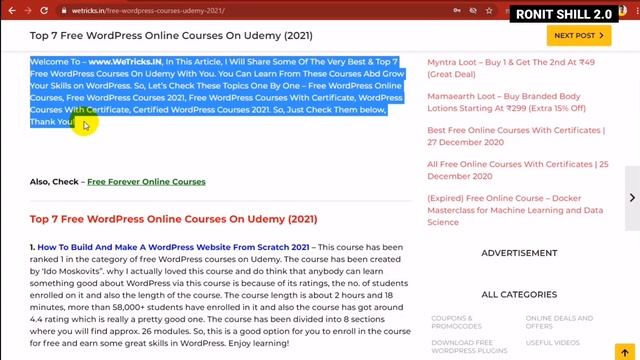Screen dimensions: 640x360
Task: Open the Online Deals And Offers category
Action: click(x=559, y=322)
